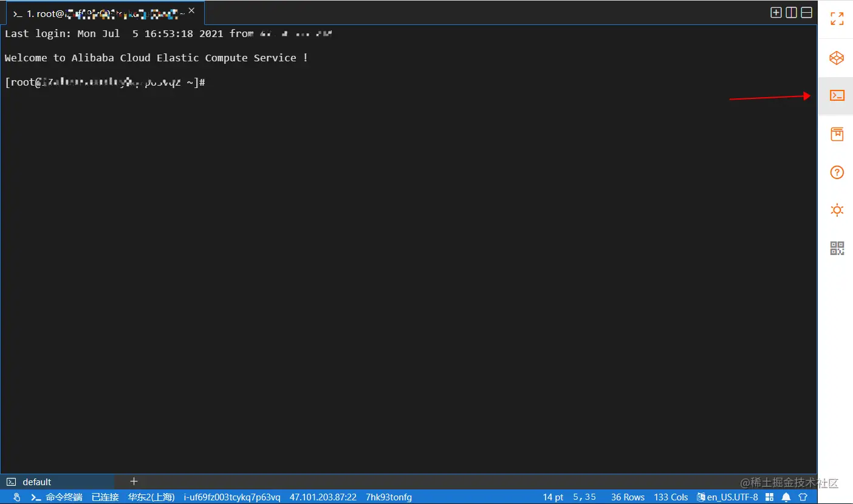Click the mouse icon in status bar
853x504 pixels.
click(17, 497)
